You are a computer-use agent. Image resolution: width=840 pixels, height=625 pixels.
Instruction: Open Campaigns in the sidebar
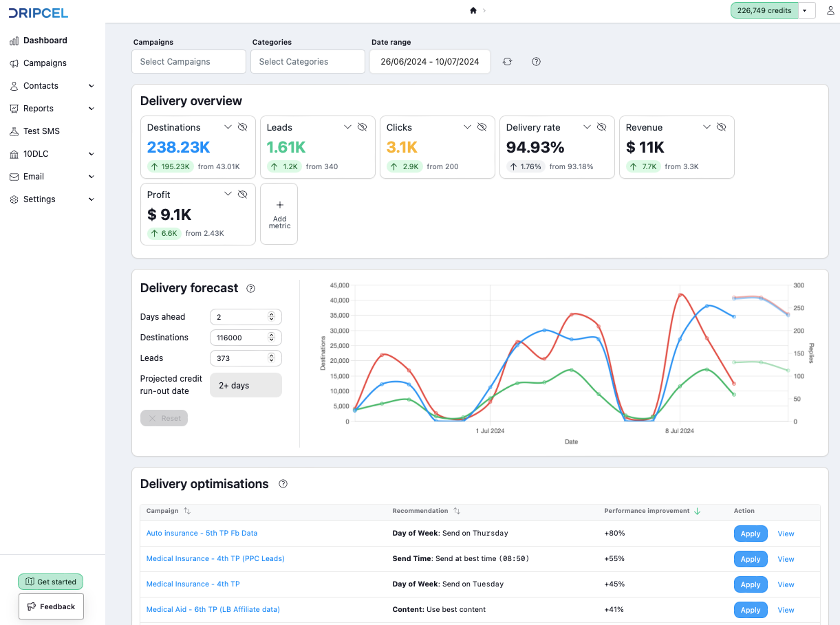[45, 63]
